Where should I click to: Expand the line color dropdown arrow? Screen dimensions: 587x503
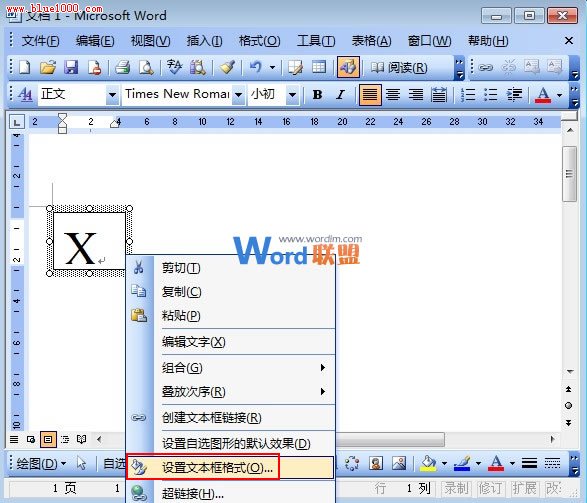pos(478,463)
